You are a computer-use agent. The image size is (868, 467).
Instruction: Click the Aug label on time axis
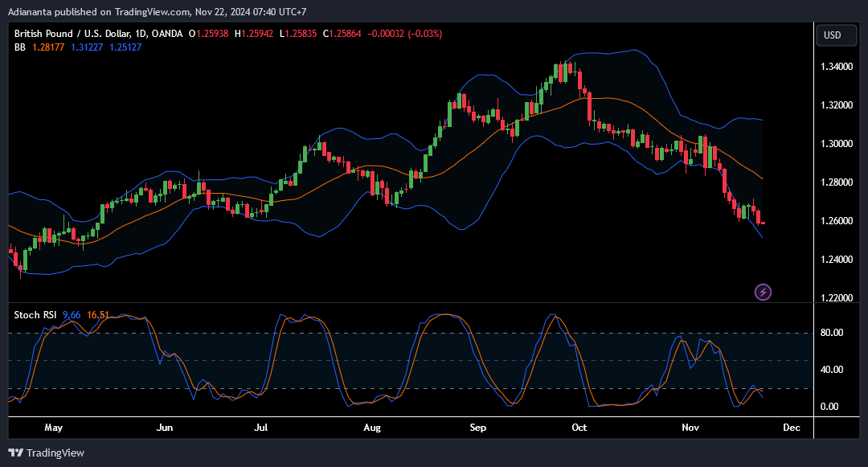[372, 427]
